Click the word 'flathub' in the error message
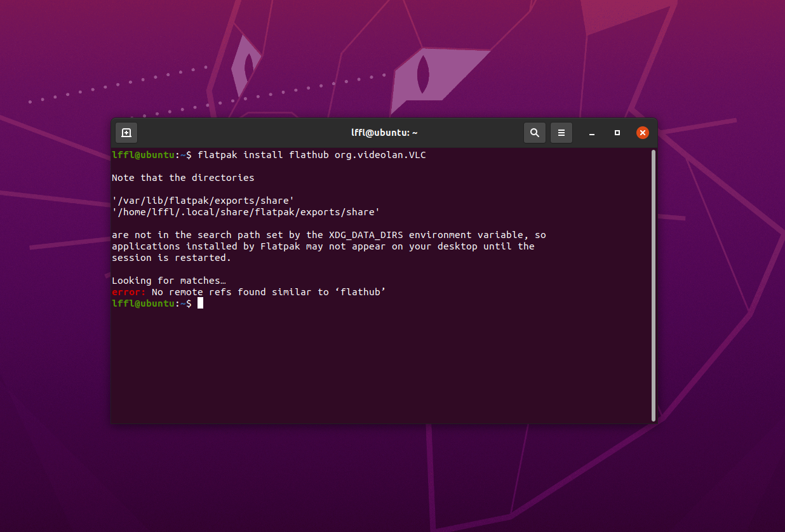 (x=361, y=291)
